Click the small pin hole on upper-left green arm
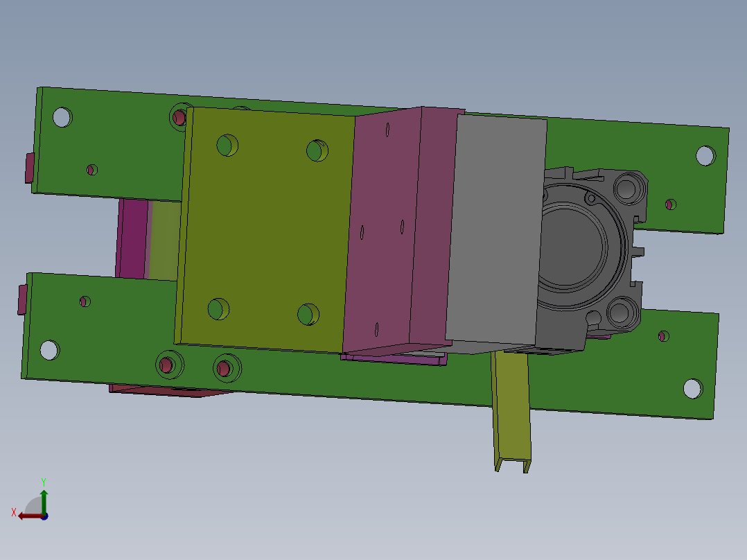Viewport: 747px width, 560px height. pos(92,170)
